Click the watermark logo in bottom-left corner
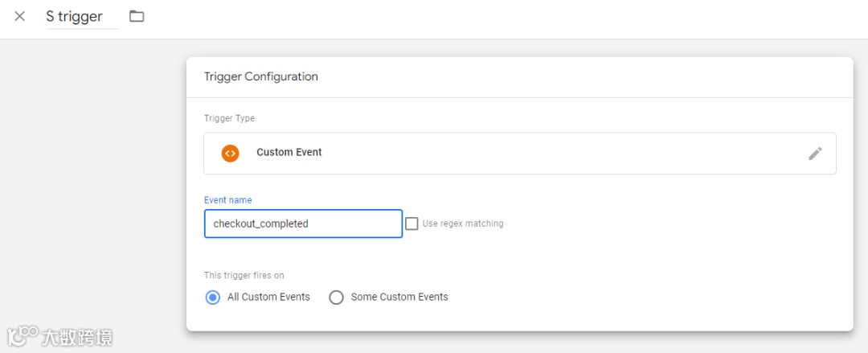868x353 pixels. (23, 335)
